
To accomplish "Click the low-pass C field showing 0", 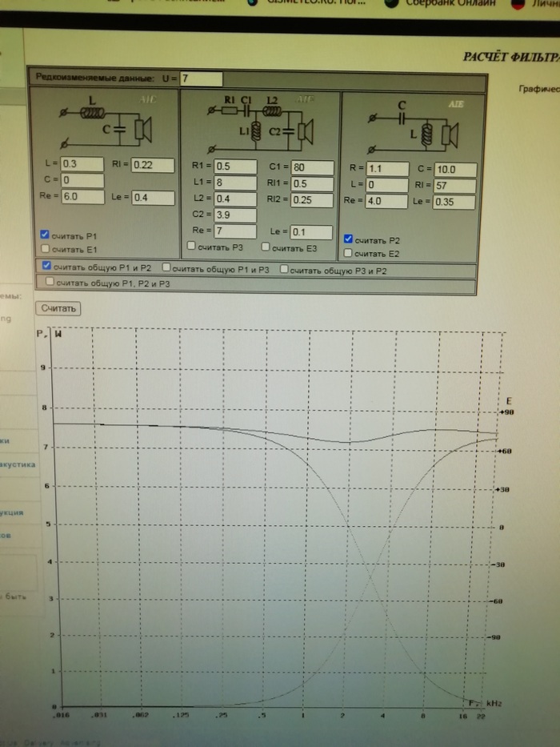I will click(x=82, y=180).
